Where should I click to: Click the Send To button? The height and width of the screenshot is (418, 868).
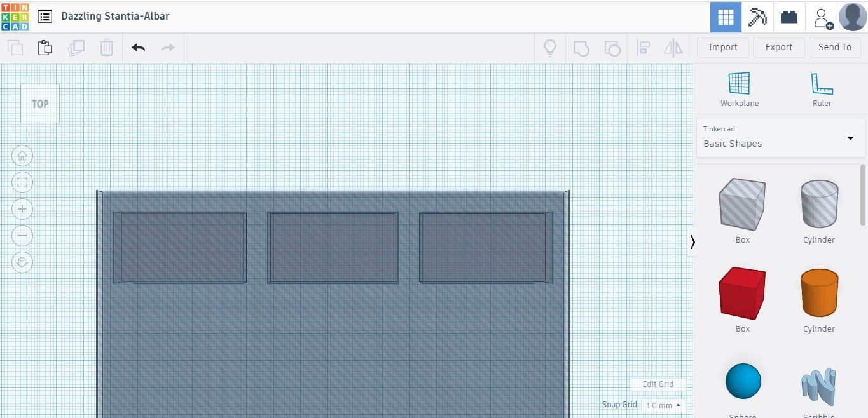(x=835, y=47)
